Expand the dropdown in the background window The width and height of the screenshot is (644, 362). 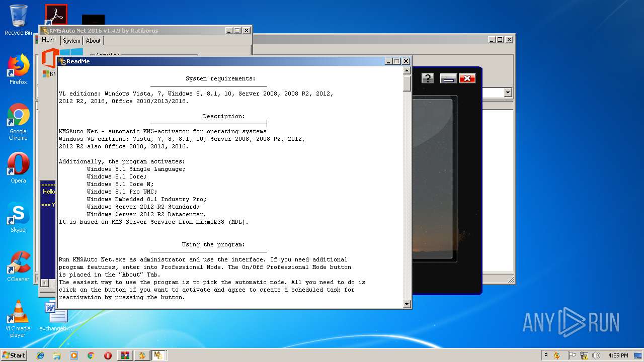pos(508,93)
